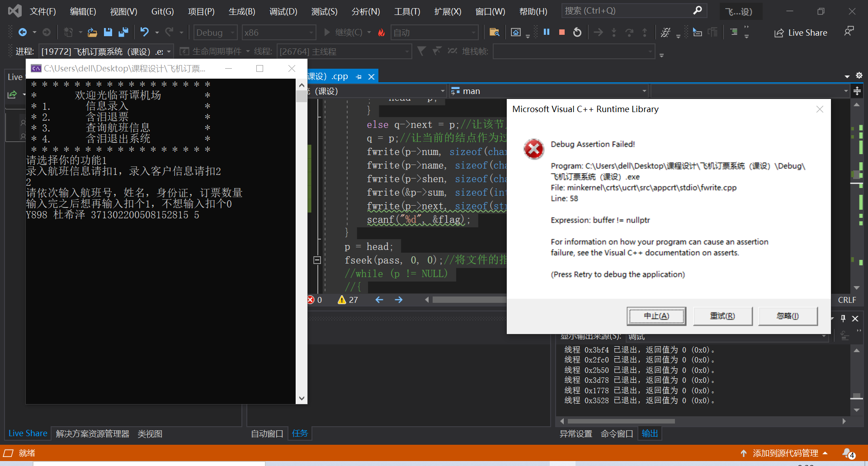The height and width of the screenshot is (466, 868).
Task: Open the 工具(T) menu
Action: (x=407, y=11)
